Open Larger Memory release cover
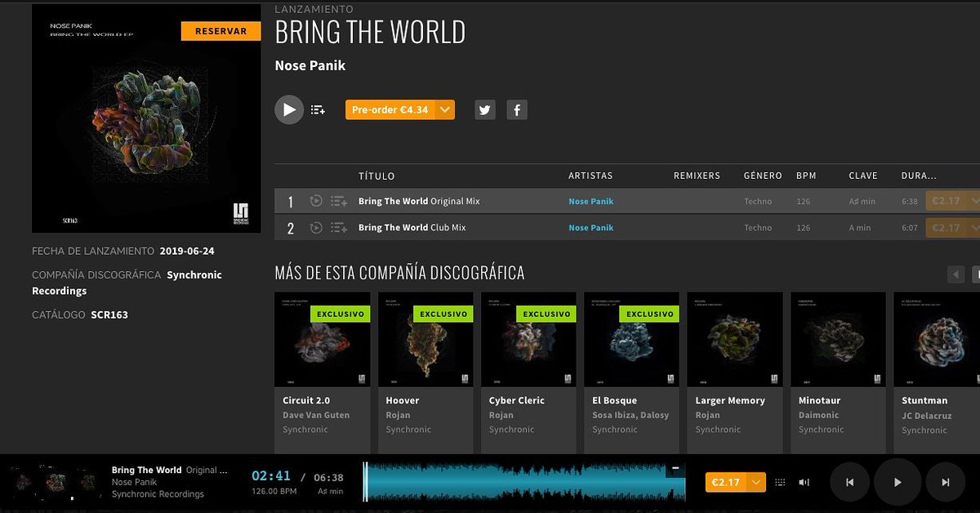Viewport: 980px width, 513px height. [x=735, y=340]
